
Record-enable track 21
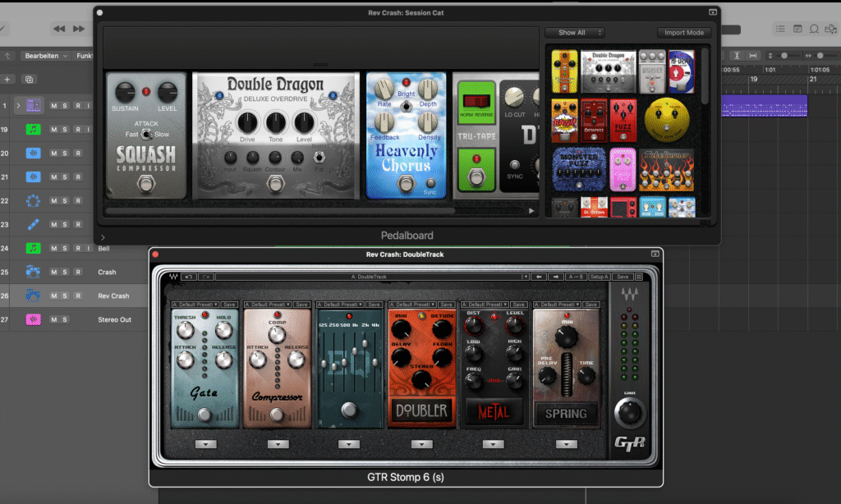[x=78, y=177]
